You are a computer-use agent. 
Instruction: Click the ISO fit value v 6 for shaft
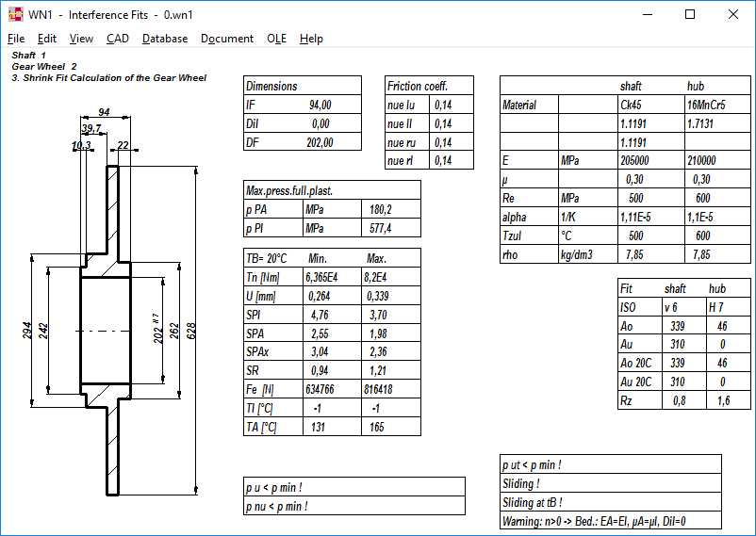669,308
